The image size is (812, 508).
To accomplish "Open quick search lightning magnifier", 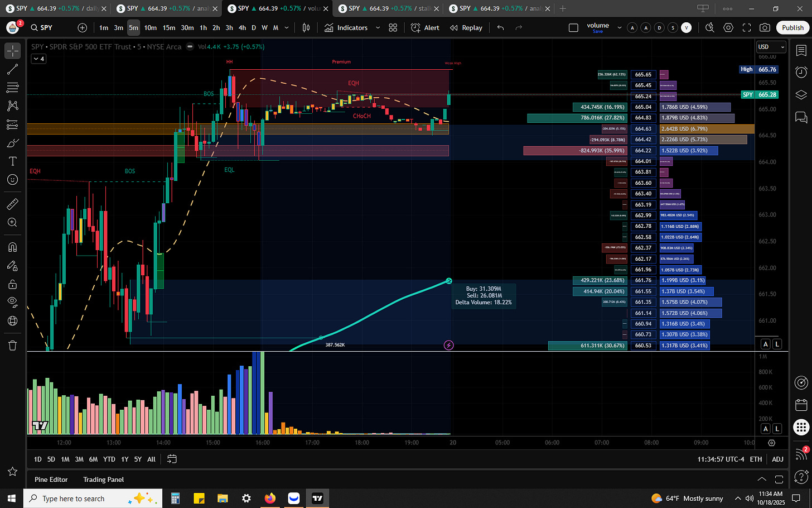I will [709, 27].
